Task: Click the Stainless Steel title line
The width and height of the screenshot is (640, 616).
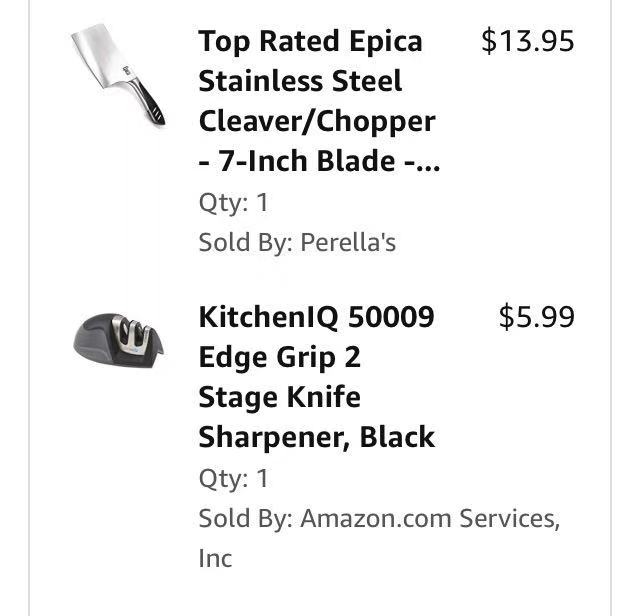Action: coord(300,81)
